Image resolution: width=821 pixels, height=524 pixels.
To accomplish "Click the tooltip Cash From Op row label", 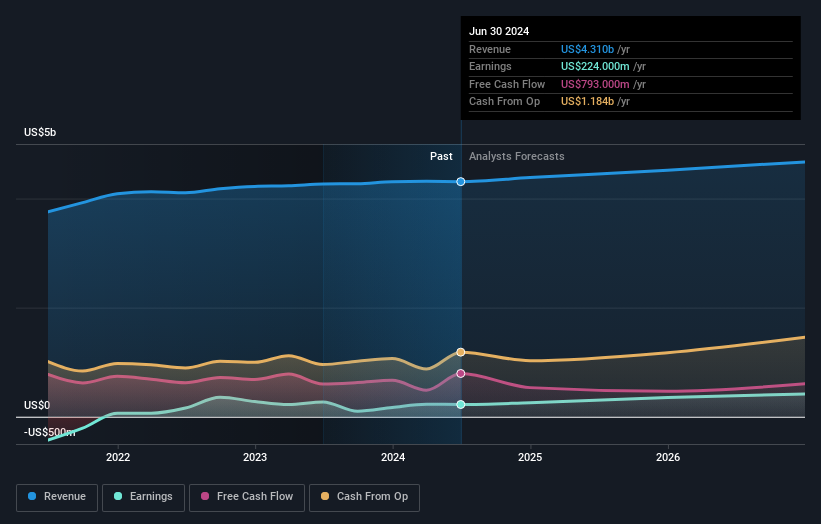I will [x=504, y=102].
